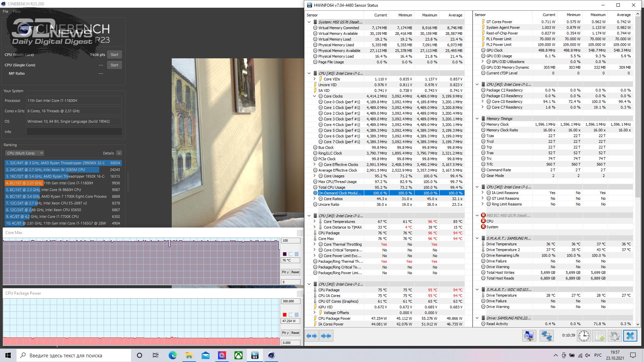Reset the CPU Package Power graph
Screen dimensions: 644x362
click(x=295, y=333)
